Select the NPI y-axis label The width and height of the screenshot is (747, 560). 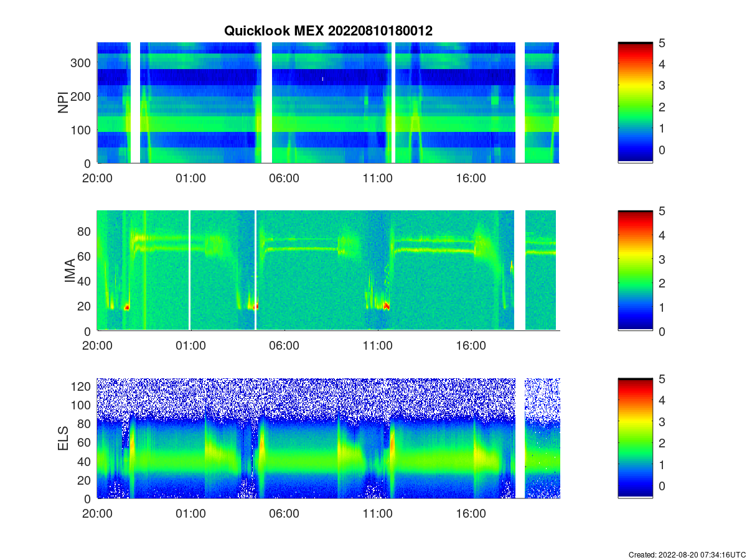[63, 103]
